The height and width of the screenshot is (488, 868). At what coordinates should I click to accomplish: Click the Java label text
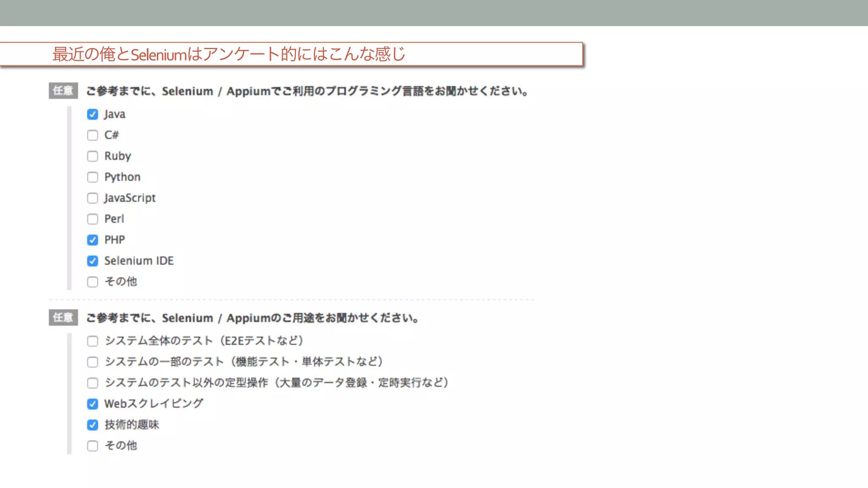coord(115,114)
